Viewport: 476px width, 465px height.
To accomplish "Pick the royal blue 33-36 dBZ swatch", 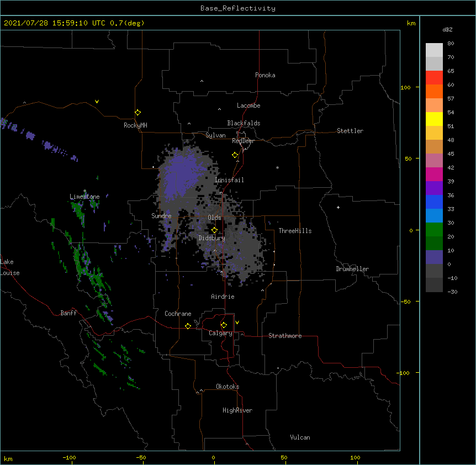I will (x=434, y=202).
